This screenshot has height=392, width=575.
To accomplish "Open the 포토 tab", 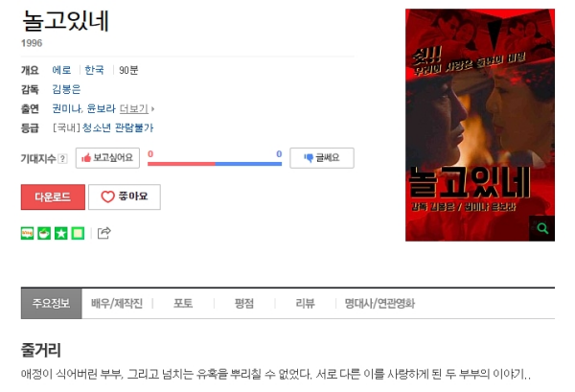I will [x=183, y=304].
